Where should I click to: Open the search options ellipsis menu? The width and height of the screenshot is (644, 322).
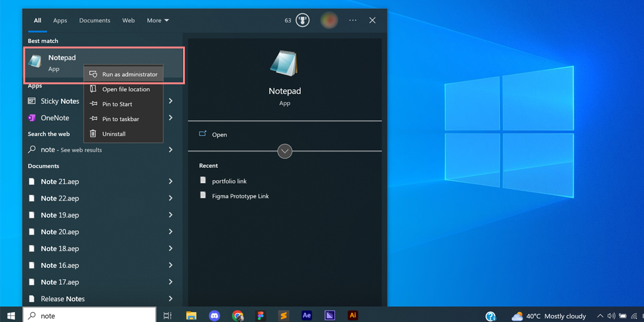pyautogui.click(x=353, y=20)
